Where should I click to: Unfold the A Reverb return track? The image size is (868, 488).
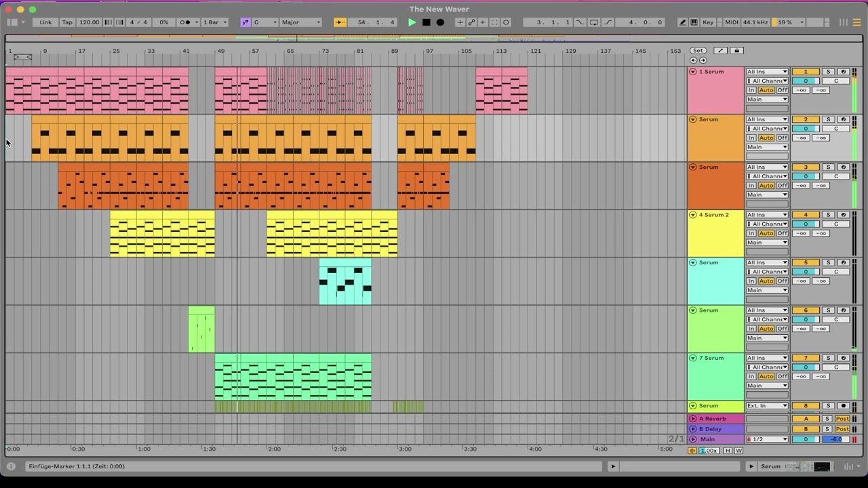[x=693, y=419]
